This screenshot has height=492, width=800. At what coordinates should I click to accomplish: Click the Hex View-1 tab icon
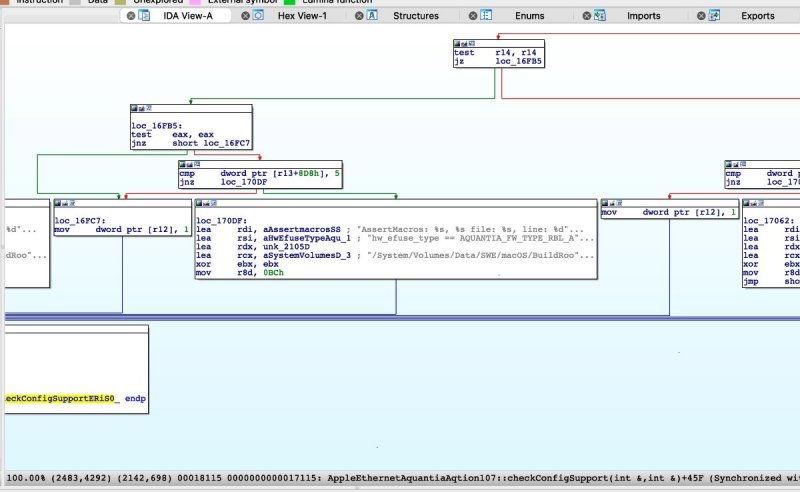click(258, 16)
